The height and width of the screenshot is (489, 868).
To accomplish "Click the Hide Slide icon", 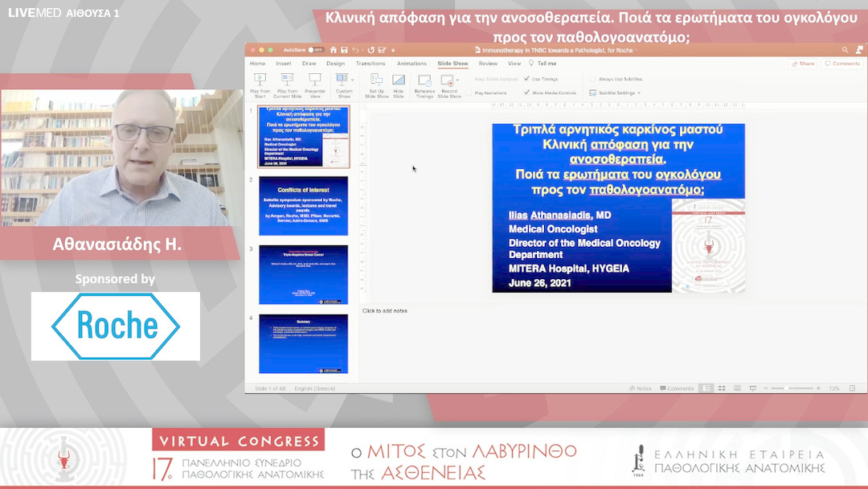I will click(x=399, y=80).
